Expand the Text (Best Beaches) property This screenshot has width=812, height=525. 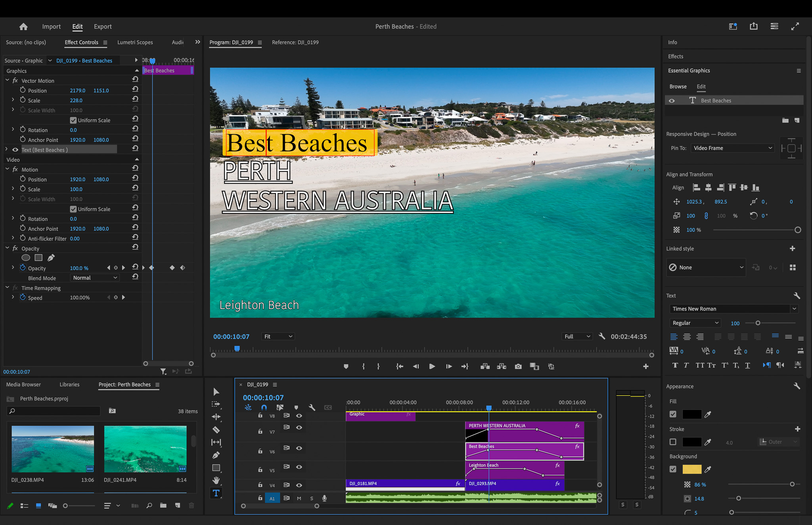point(7,150)
